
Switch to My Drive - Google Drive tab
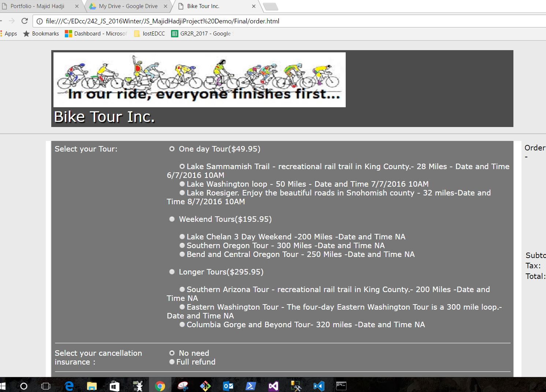[x=128, y=6]
